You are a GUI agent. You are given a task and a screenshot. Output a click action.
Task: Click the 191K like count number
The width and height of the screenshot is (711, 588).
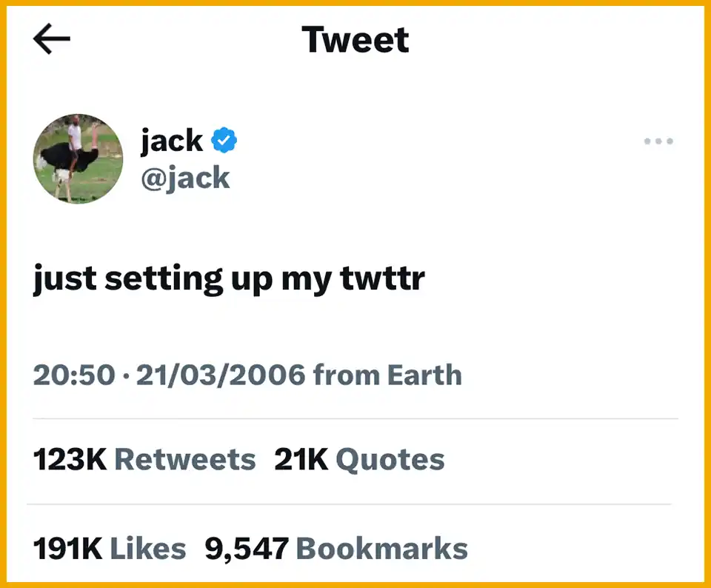click(x=68, y=549)
